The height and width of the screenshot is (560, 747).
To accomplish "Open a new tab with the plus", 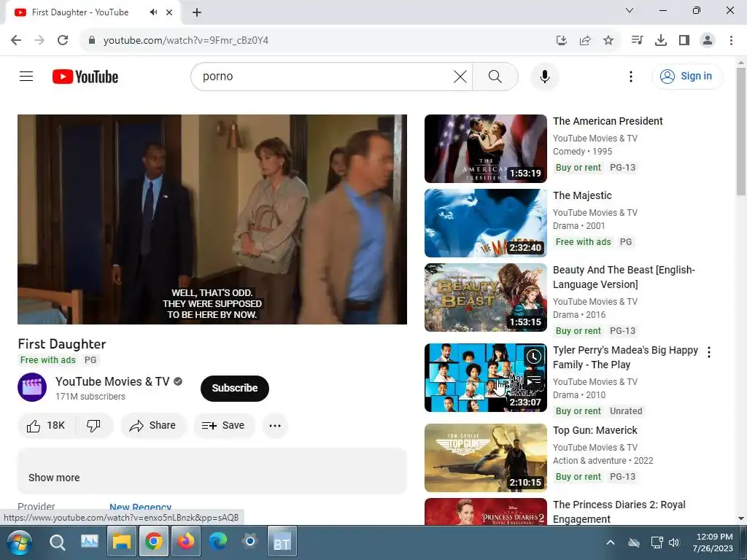I will (197, 12).
